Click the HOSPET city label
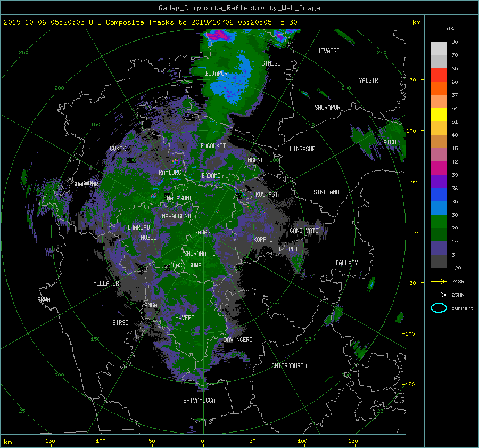The width and height of the screenshot is (479, 448). (288, 249)
